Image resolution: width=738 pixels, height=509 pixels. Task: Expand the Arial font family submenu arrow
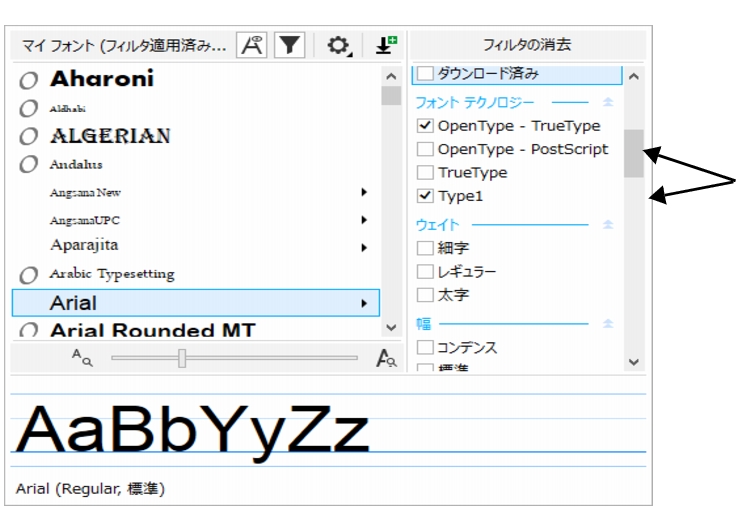[363, 302]
